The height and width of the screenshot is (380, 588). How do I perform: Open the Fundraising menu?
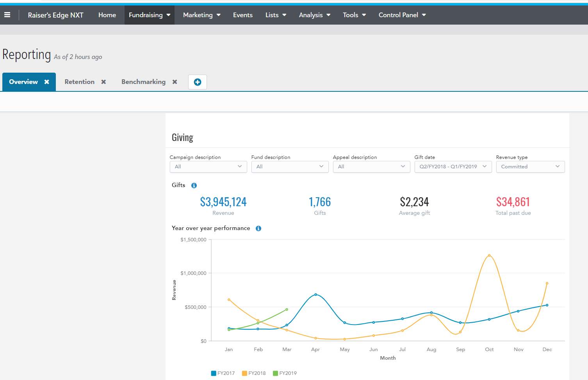click(150, 15)
